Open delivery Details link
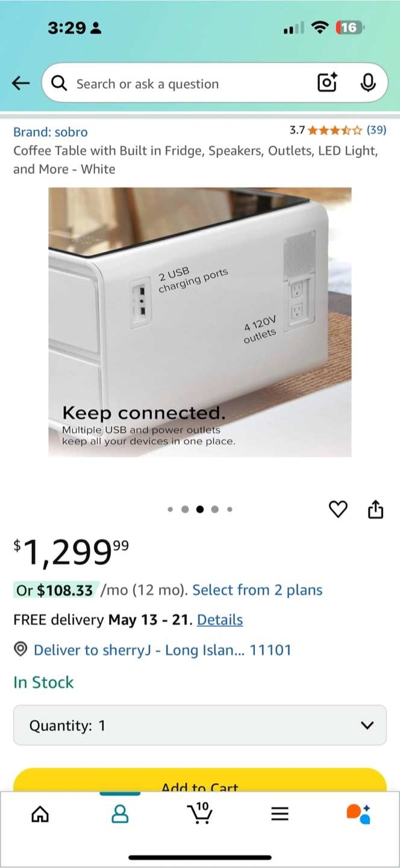The image size is (400, 868). [x=220, y=620]
